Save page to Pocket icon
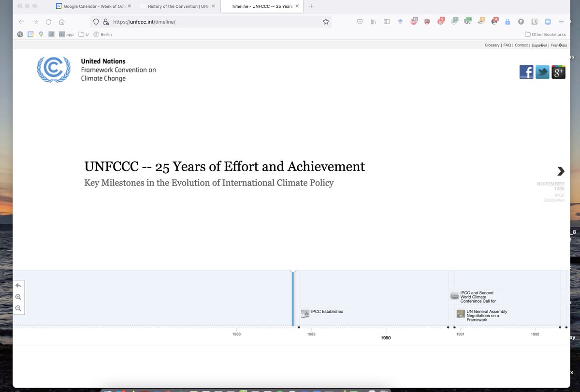The height and width of the screenshot is (392, 580). (360, 22)
